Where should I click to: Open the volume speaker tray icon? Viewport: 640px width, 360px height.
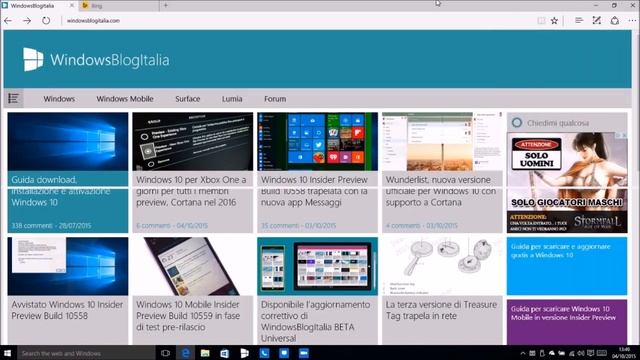581,353
